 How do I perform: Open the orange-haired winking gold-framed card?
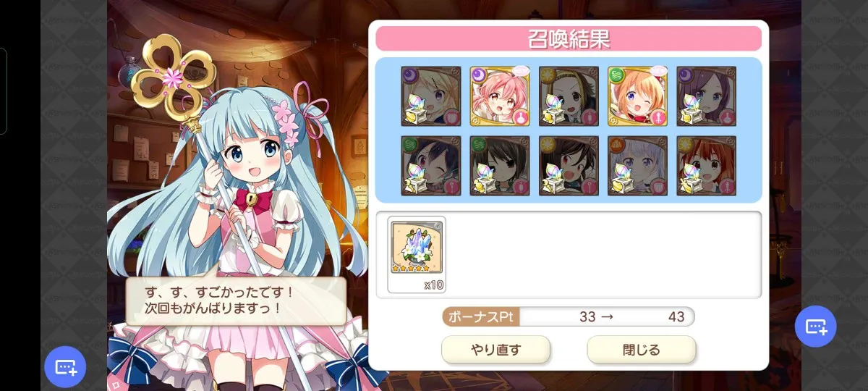tap(638, 96)
